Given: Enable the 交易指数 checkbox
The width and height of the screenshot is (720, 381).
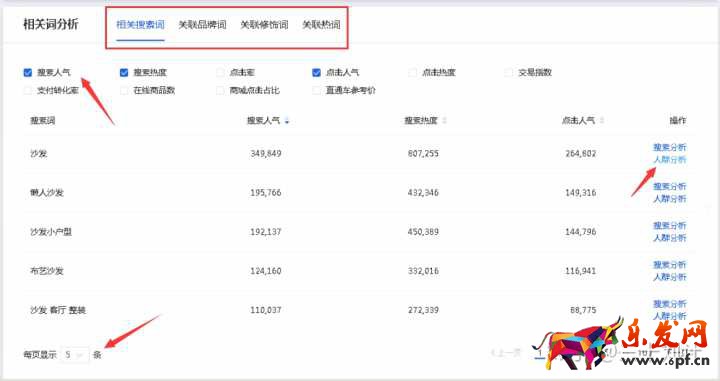Looking at the screenshot, I should [x=509, y=73].
